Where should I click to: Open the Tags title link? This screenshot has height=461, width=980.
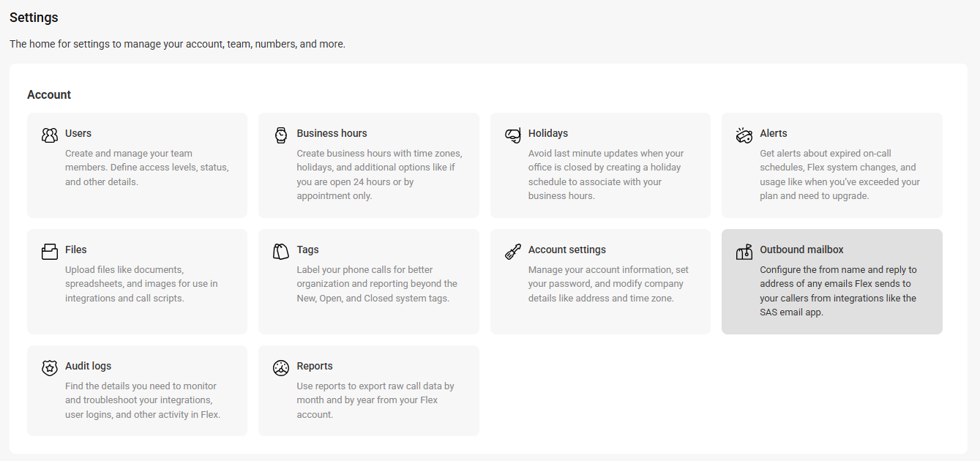pyautogui.click(x=307, y=250)
